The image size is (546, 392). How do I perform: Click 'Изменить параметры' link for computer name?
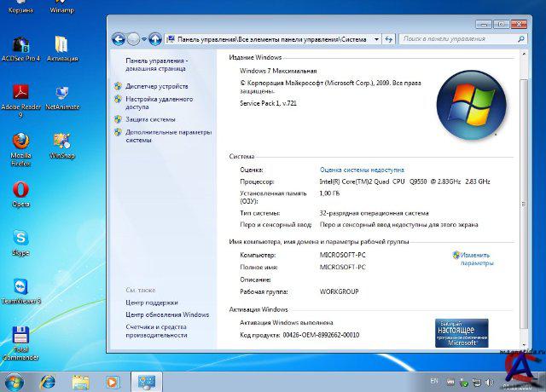[x=476, y=259]
